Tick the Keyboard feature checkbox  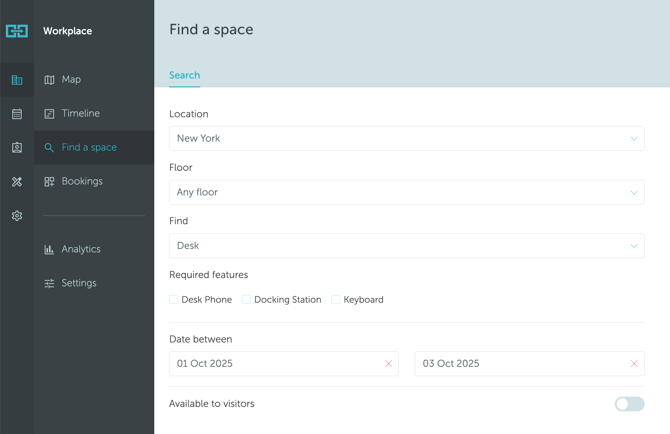[x=336, y=300]
